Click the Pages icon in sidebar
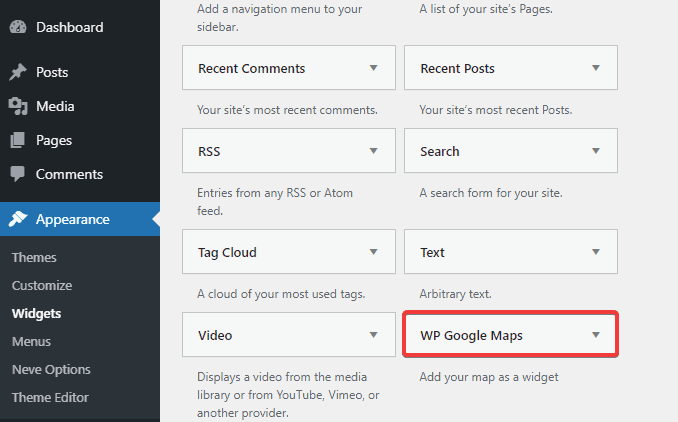The image size is (678, 422). tap(18, 140)
